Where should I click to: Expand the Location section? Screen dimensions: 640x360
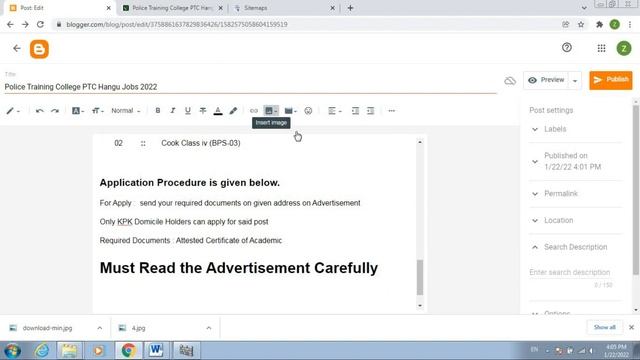576,220
